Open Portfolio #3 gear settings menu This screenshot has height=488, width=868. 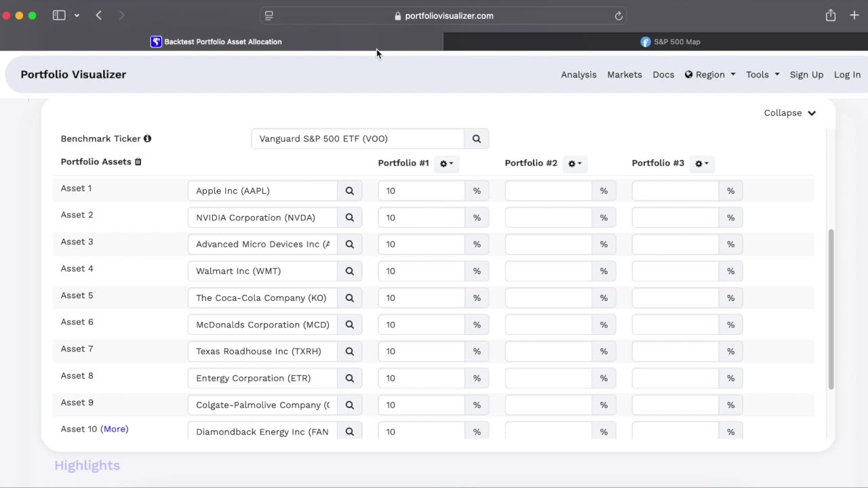point(702,163)
